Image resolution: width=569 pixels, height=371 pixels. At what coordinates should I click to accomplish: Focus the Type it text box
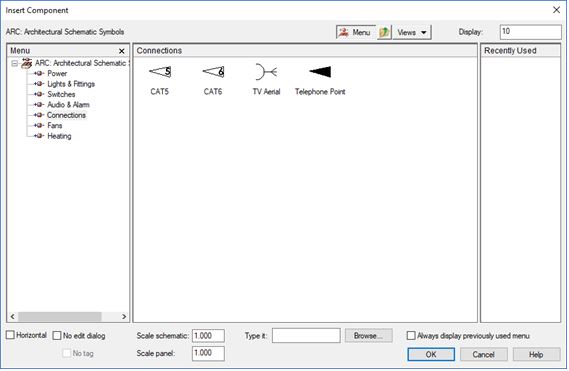(306, 335)
